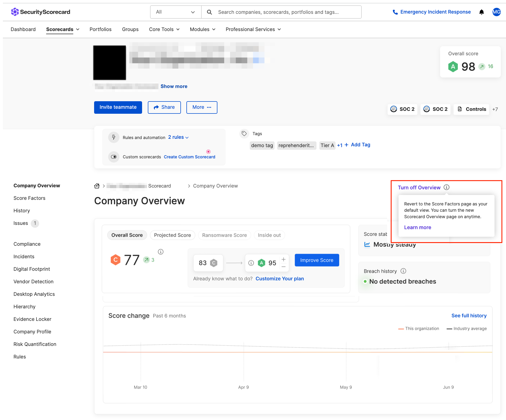The image size is (506, 420).
Task: Click the info icon above score 77
Action: pyautogui.click(x=161, y=252)
